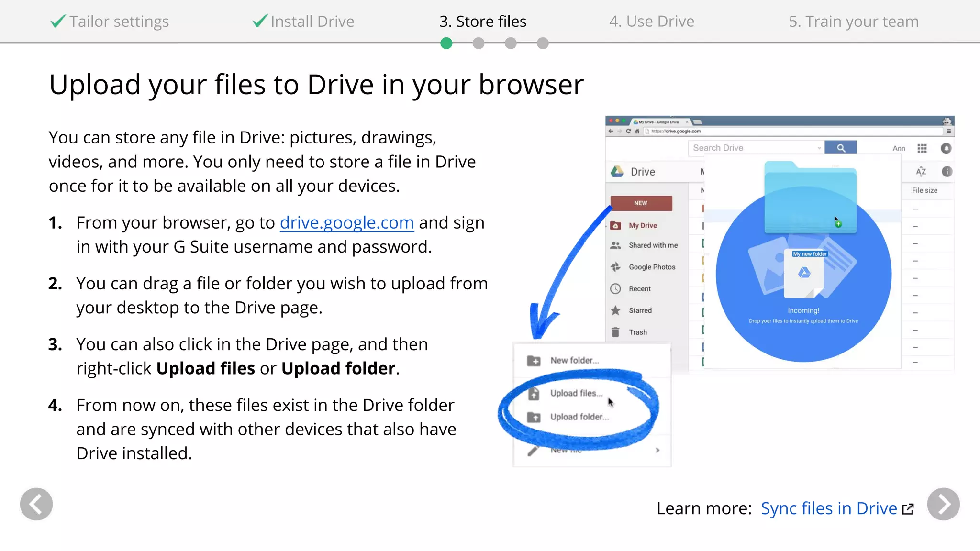
Task: Open Shared with me in sidebar
Action: tap(653, 245)
